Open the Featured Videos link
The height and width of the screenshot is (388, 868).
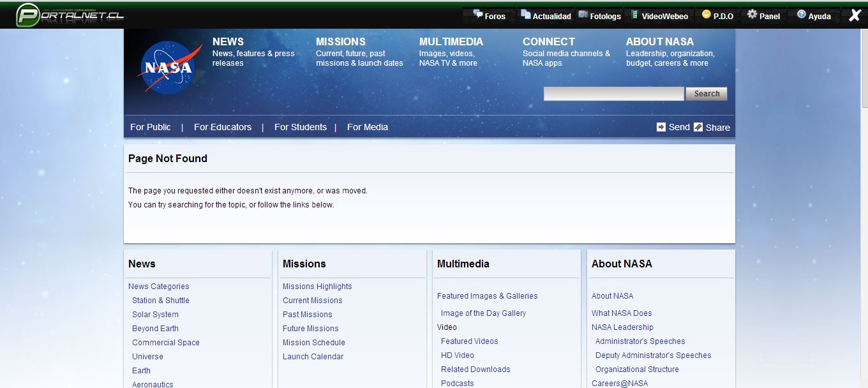point(470,341)
